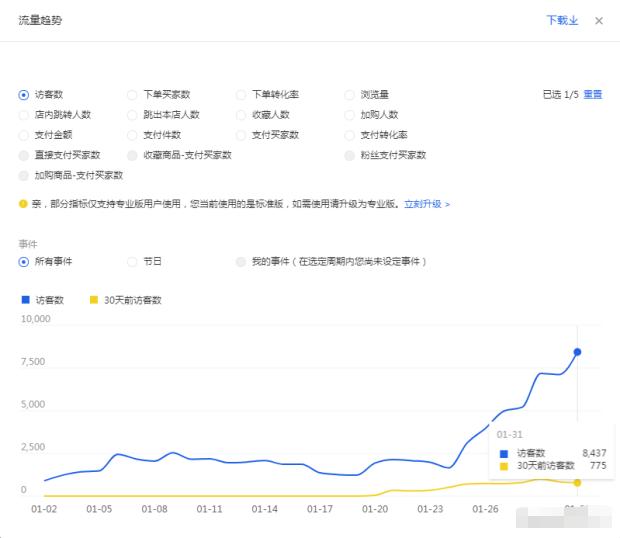Viewport: 620px width, 538px height.
Task: Click the 01-08 axis date label
Action: (154, 509)
